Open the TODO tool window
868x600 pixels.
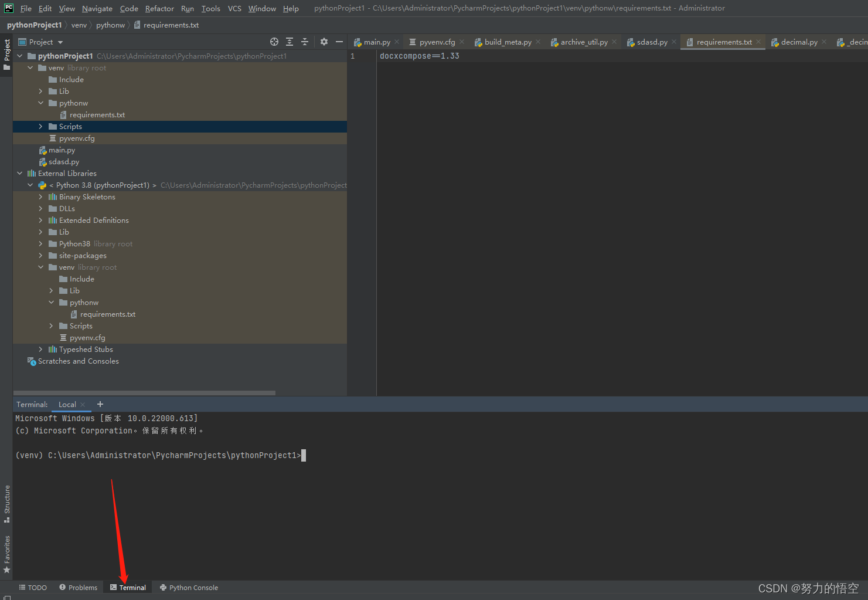[33, 587]
